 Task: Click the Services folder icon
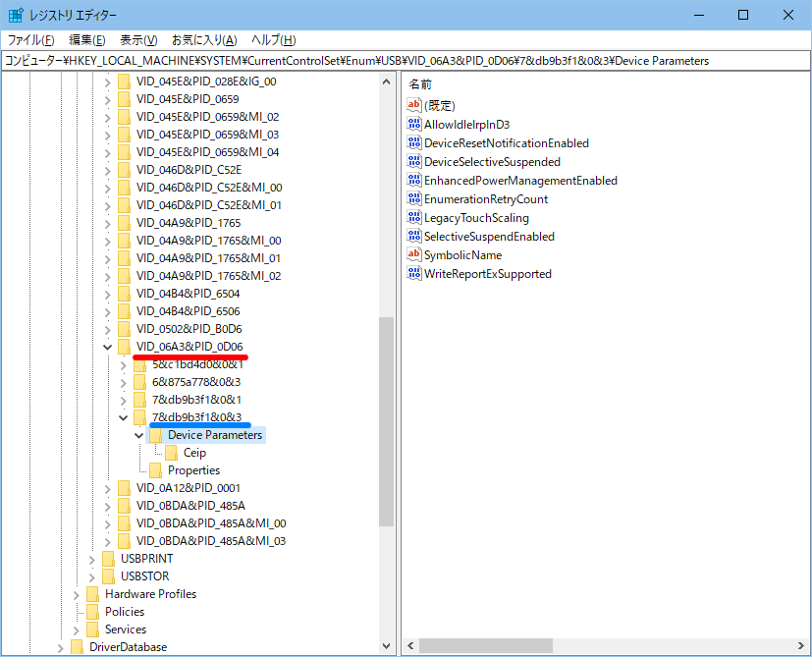[x=92, y=630]
